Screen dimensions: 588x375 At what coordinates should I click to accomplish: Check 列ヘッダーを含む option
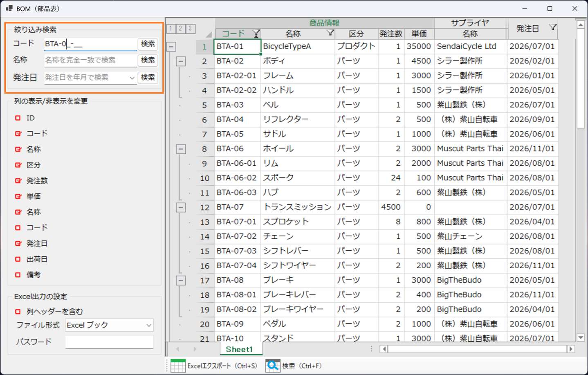(18, 312)
